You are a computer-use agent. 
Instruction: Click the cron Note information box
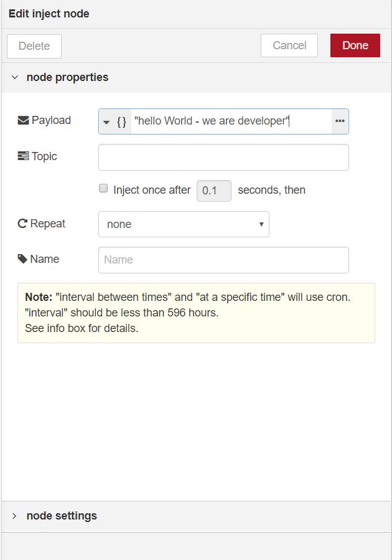196,313
